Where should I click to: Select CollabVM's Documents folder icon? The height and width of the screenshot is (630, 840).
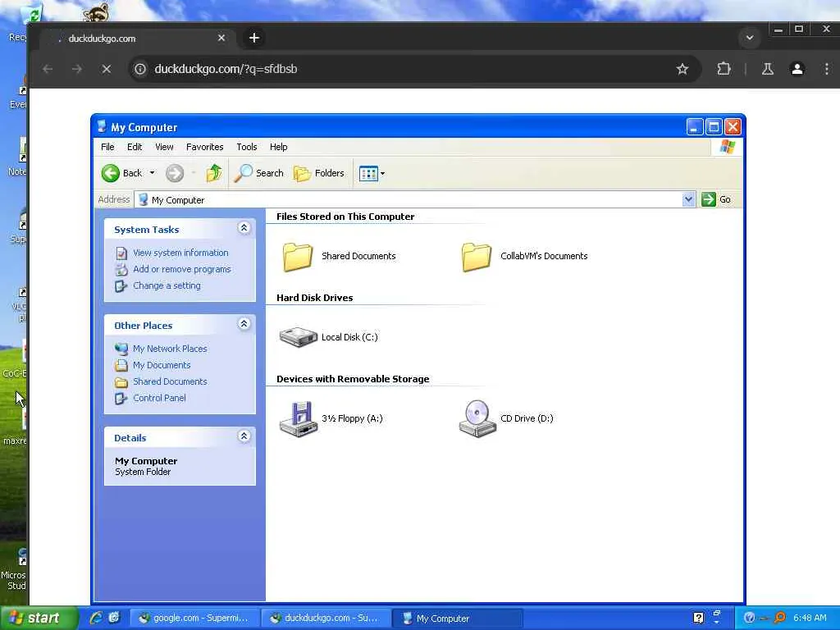click(x=477, y=257)
